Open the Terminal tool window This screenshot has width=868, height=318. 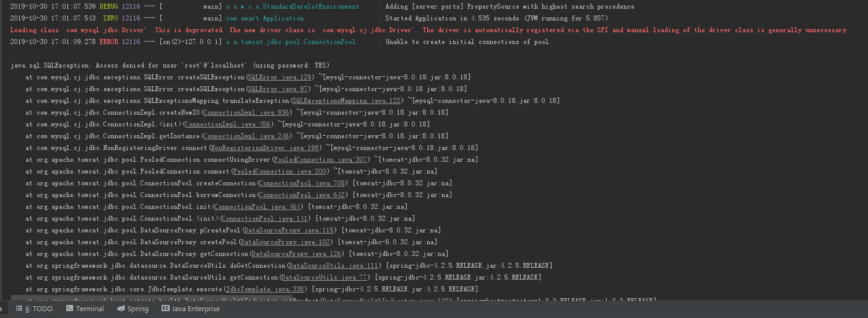coord(84,309)
